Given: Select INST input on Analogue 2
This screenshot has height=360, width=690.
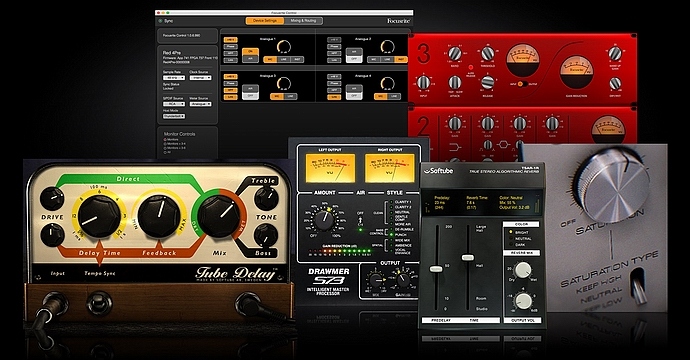Looking at the screenshot, I should [x=401, y=59].
